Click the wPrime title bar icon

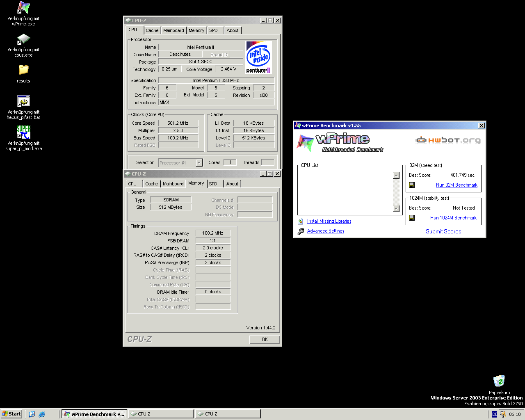pyautogui.click(x=298, y=126)
